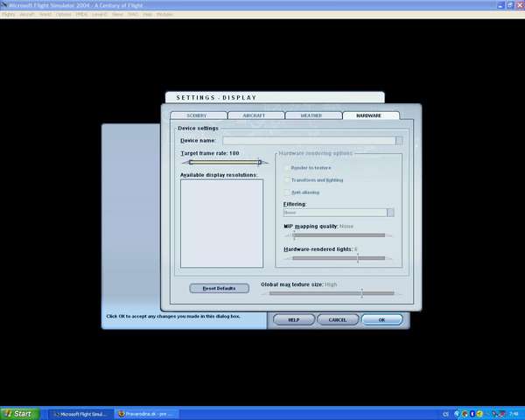Open the Modules menu

pyautogui.click(x=164, y=14)
